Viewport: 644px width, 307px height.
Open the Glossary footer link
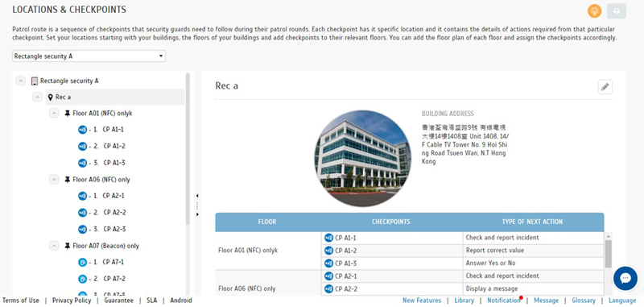pyautogui.click(x=584, y=301)
